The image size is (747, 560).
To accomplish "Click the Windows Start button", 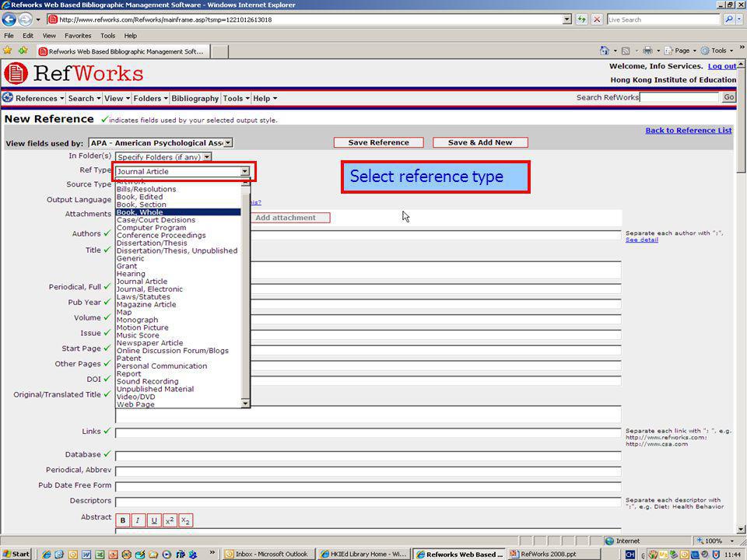I will [16, 554].
